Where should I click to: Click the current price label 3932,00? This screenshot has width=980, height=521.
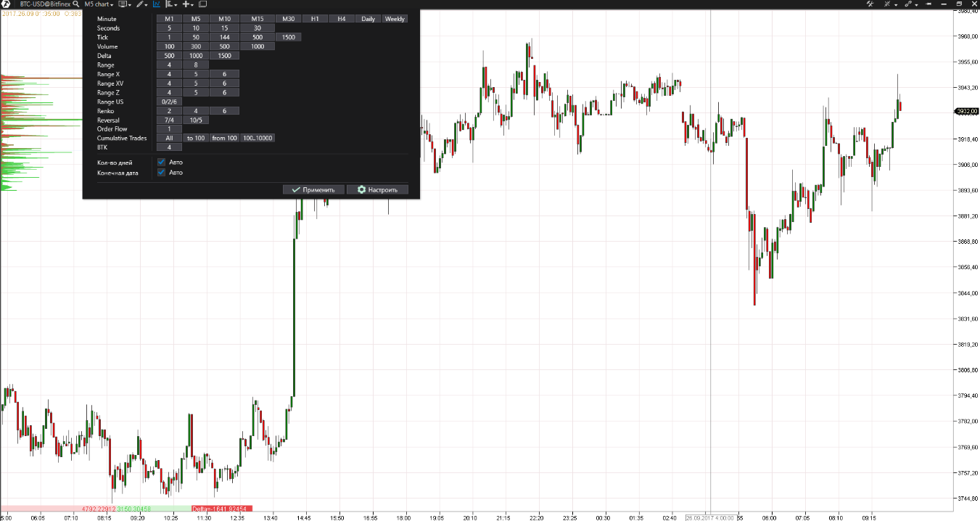[965, 111]
